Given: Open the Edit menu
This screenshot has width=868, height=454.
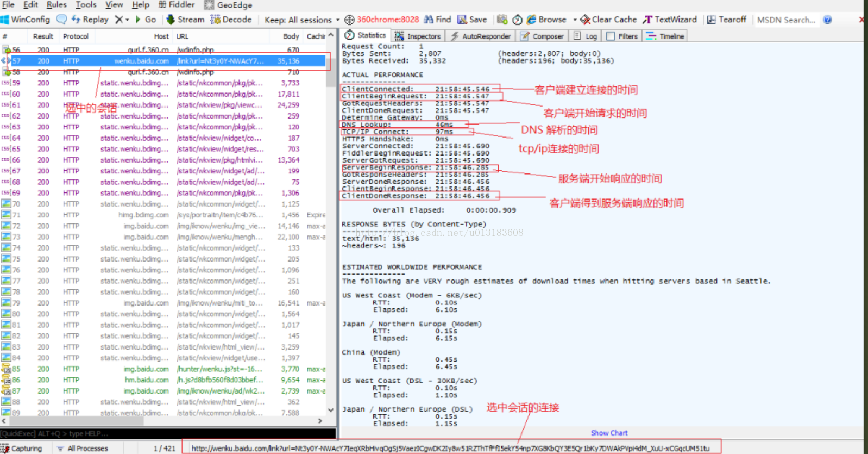Looking at the screenshot, I should [x=30, y=4].
